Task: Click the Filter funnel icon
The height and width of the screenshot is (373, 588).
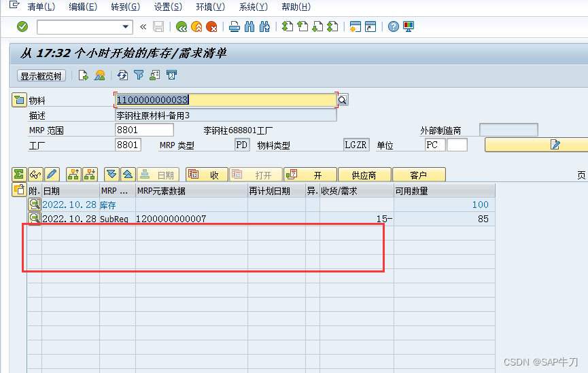Action: tap(139, 75)
